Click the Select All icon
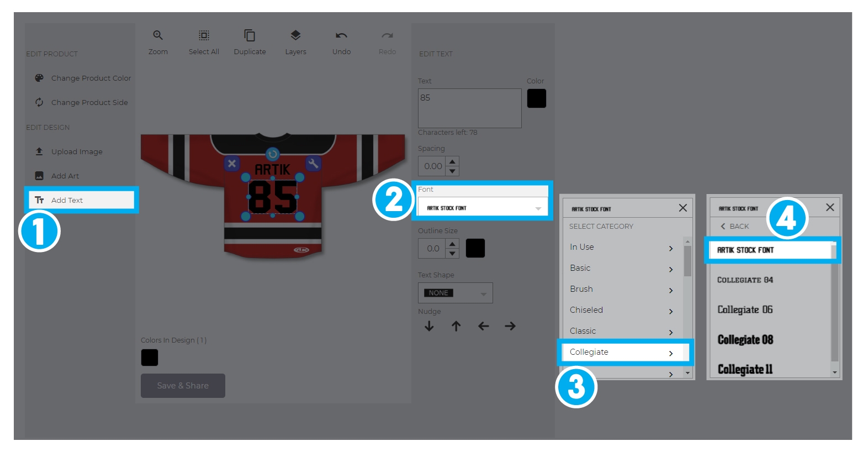 click(x=204, y=36)
